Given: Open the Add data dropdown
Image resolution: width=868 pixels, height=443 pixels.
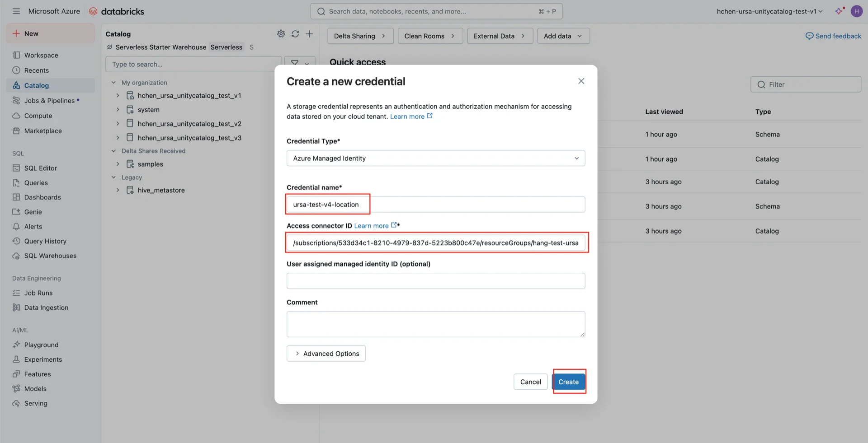Looking at the screenshot, I should click(x=563, y=36).
